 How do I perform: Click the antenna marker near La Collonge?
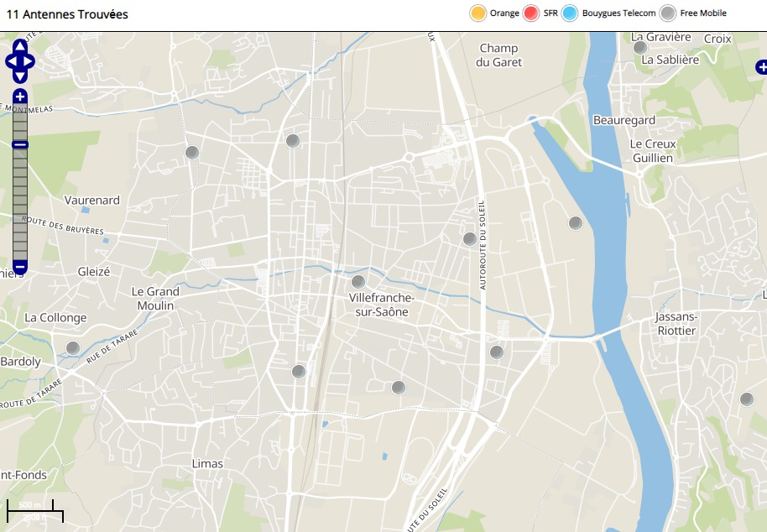[x=73, y=347]
